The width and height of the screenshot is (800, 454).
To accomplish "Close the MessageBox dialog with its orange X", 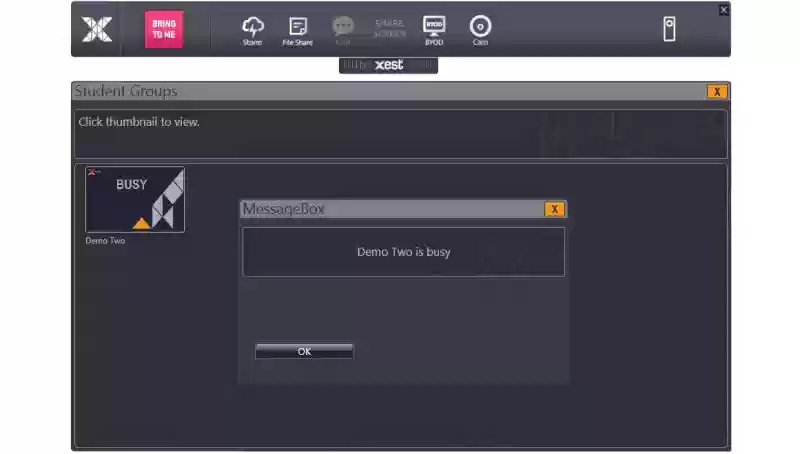I will pos(555,209).
